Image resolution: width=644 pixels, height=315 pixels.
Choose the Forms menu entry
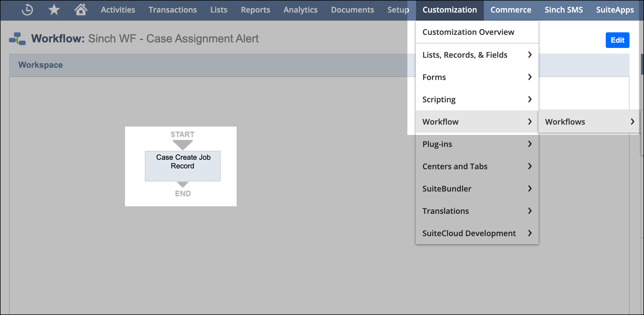pos(477,77)
